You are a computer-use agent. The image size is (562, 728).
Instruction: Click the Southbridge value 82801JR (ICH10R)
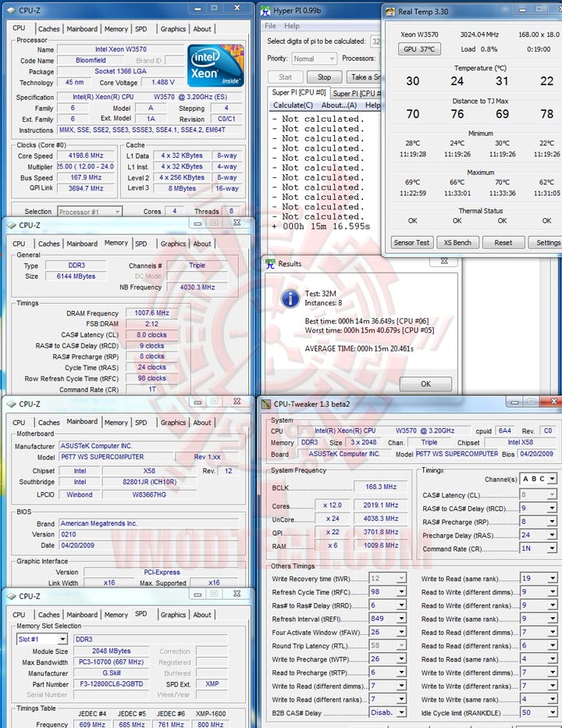(149, 482)
